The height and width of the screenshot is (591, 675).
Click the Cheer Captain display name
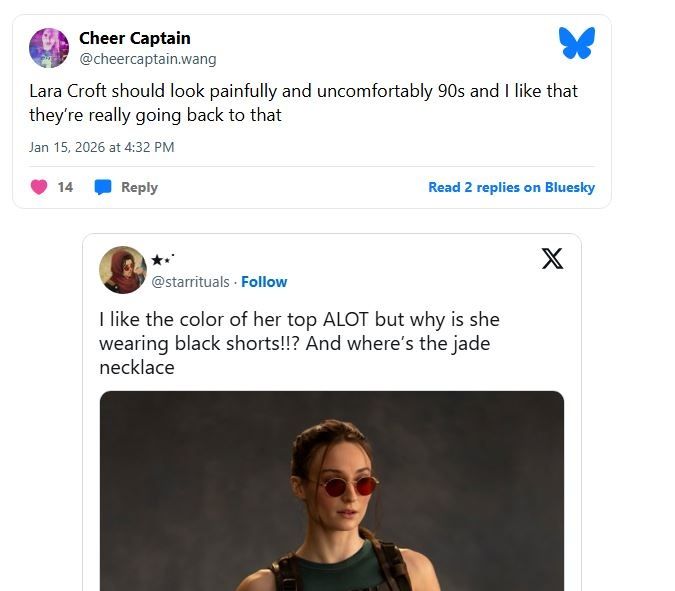(x=134, y=39)
